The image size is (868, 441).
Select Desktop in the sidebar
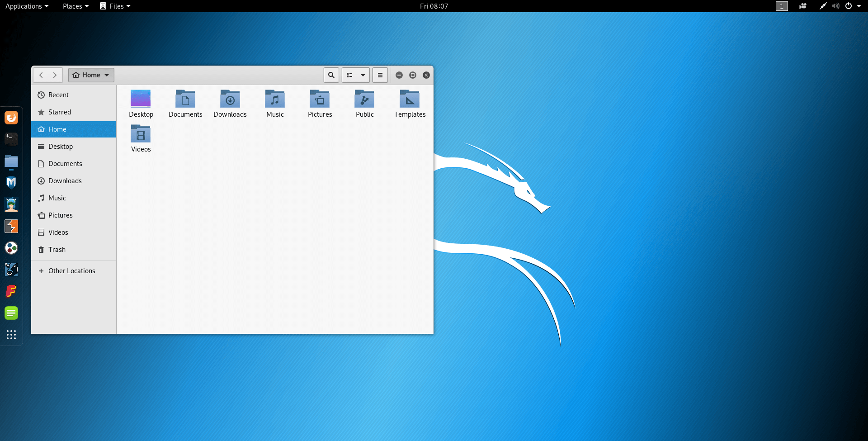pos(74,147)
